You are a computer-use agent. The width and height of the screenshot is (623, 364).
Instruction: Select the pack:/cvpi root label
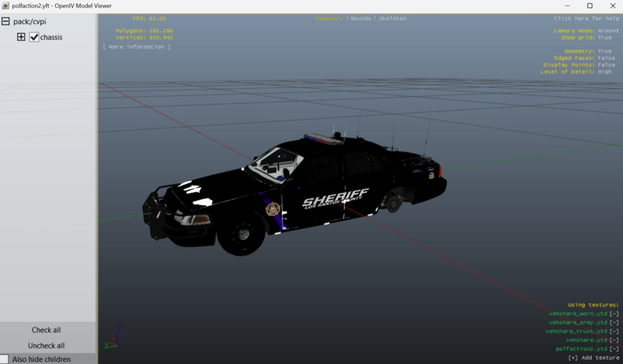point(30,21)
